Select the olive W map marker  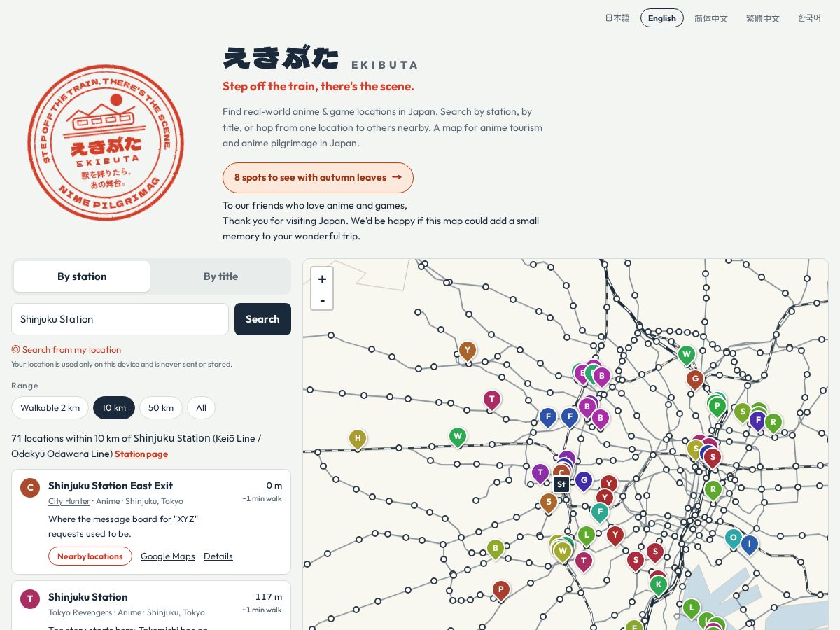(563, 551)
